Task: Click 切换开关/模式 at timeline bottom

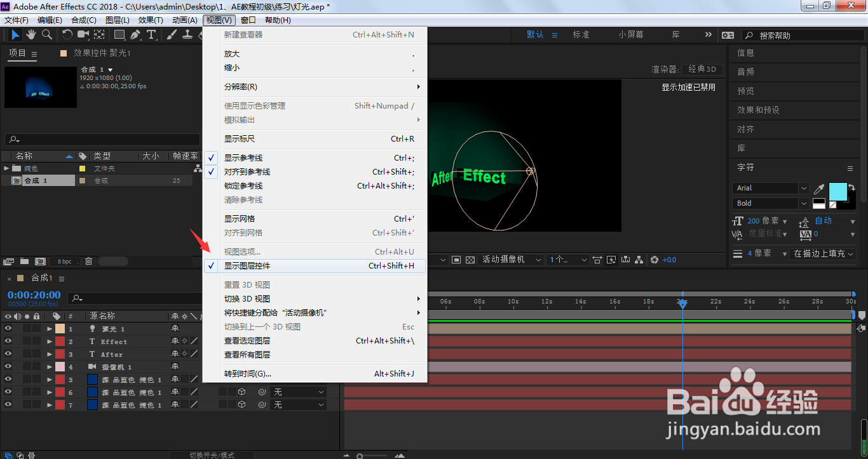Action: (x=212, y=455)
